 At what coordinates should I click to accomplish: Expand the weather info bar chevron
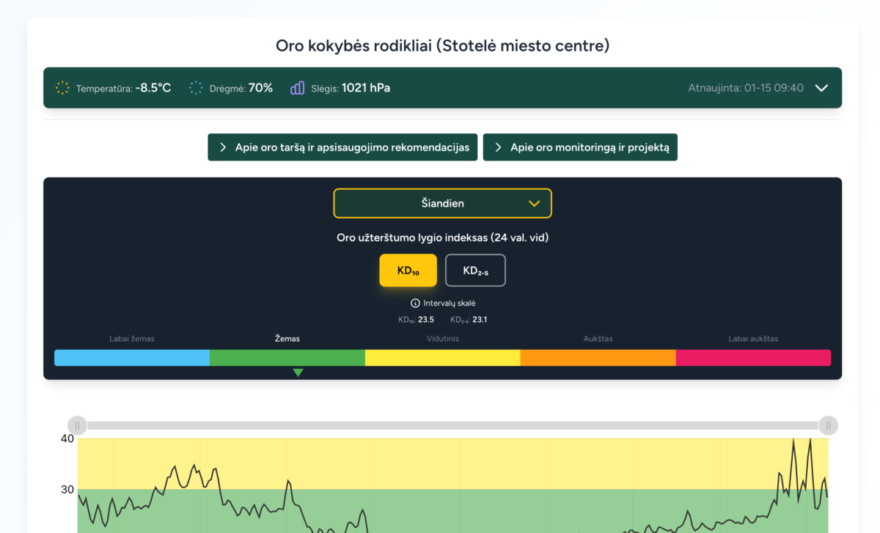821,88
